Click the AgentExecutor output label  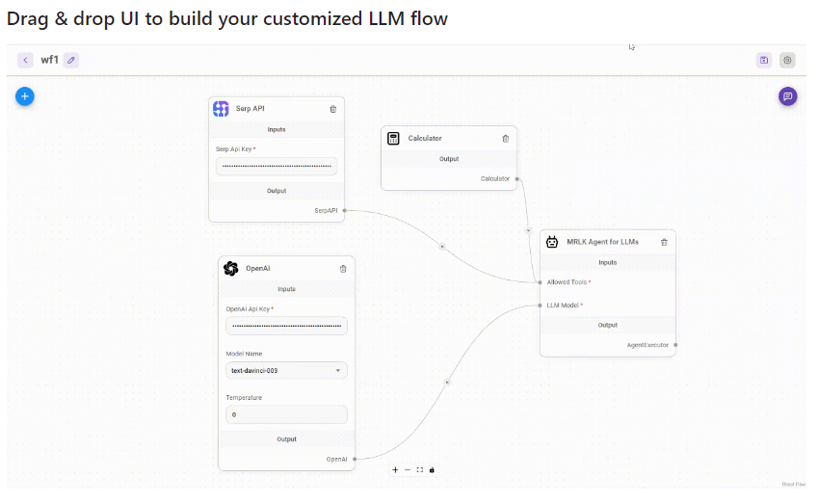tap(647, 345)
